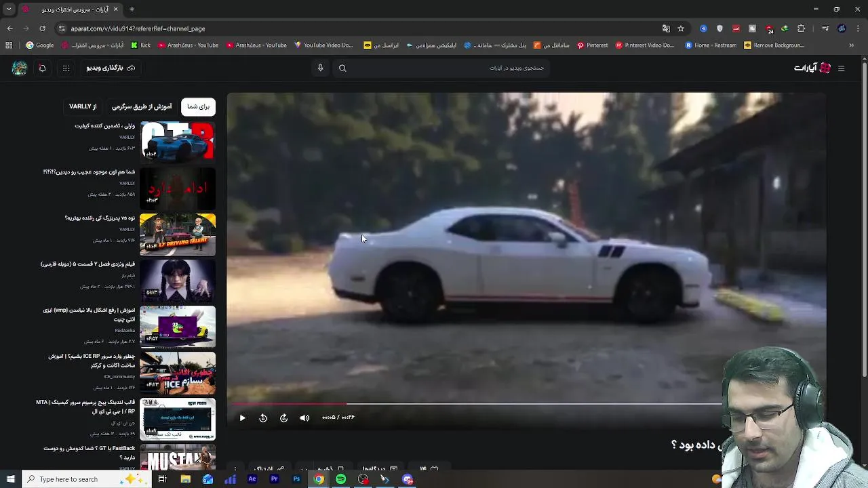This screenshot has height=488, width=868.
Task: Open the notifications bell icon
Action: pos(42,68)
